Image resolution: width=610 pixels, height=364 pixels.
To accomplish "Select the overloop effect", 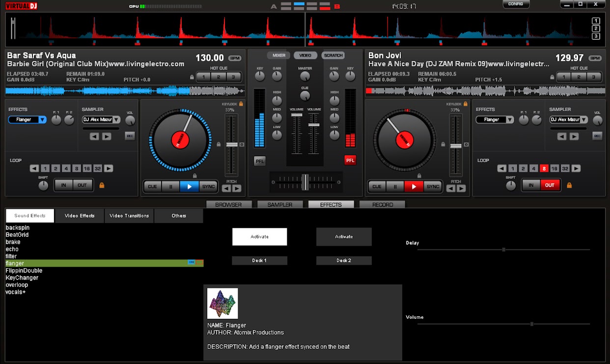I will tap(104, 285).
